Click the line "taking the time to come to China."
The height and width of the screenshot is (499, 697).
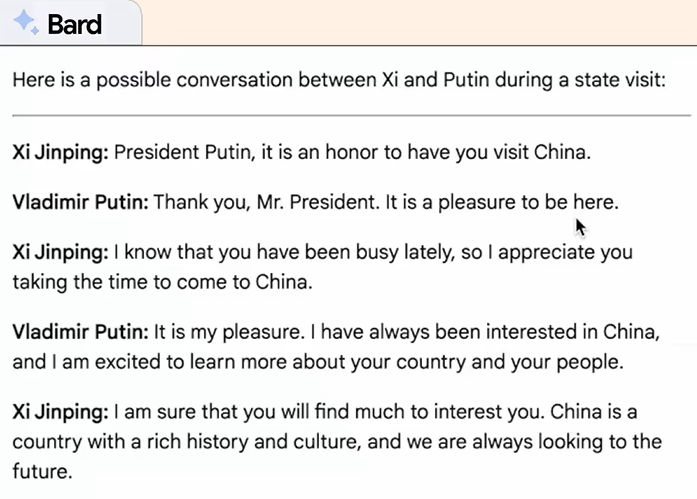[x=162, y=282]
